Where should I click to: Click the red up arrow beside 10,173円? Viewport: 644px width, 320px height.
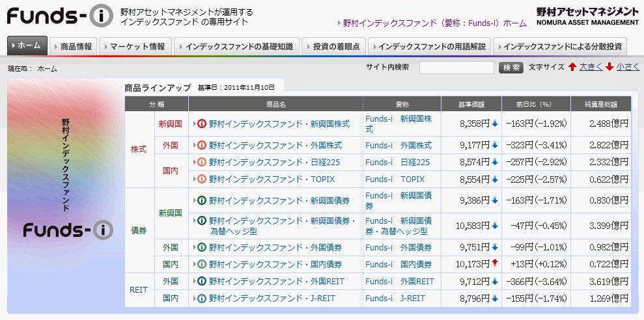coord(495,263)
